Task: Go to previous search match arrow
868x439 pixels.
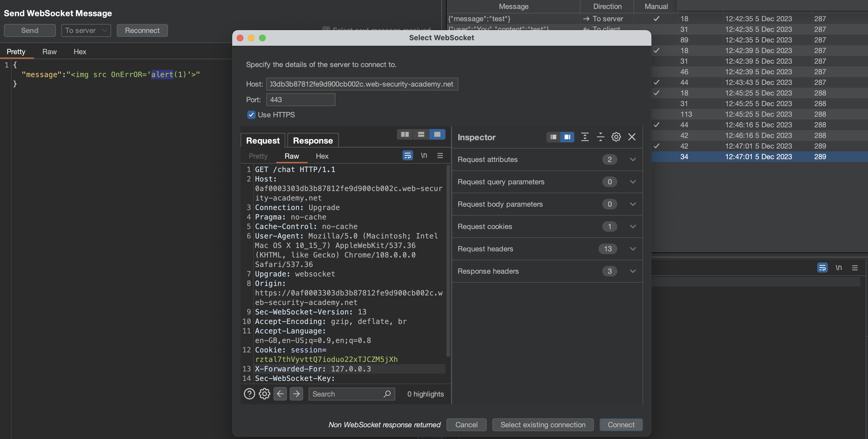Action: pos(280,394)
